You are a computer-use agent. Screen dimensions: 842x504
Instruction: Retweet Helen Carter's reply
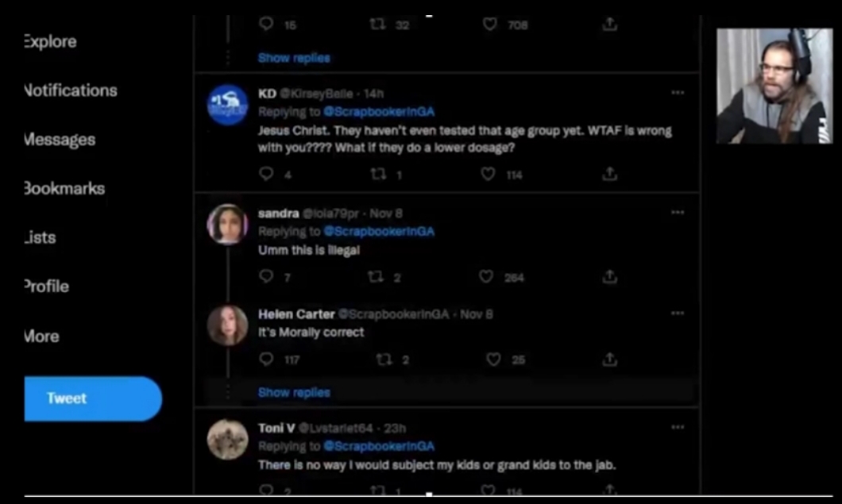[384, 360]
